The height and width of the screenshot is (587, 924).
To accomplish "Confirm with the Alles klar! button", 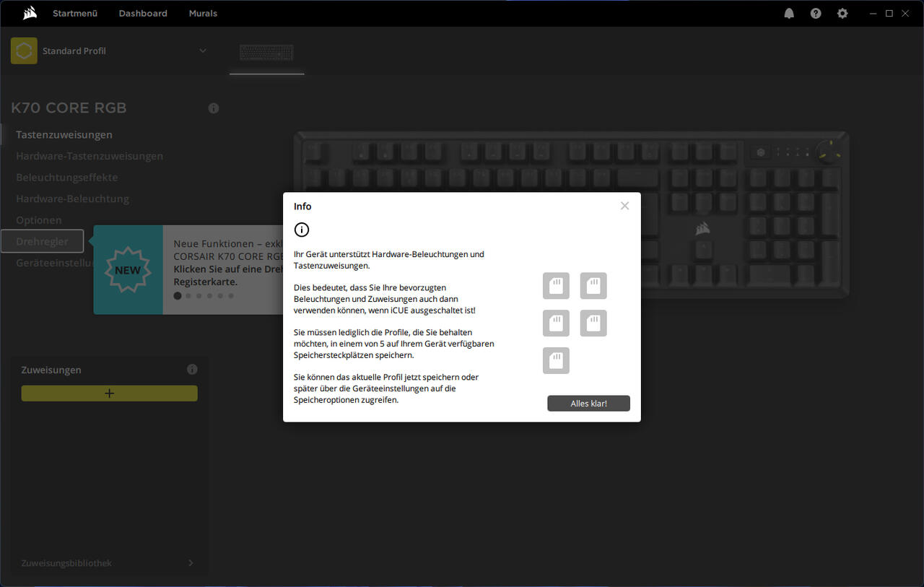I will (588, 404).
